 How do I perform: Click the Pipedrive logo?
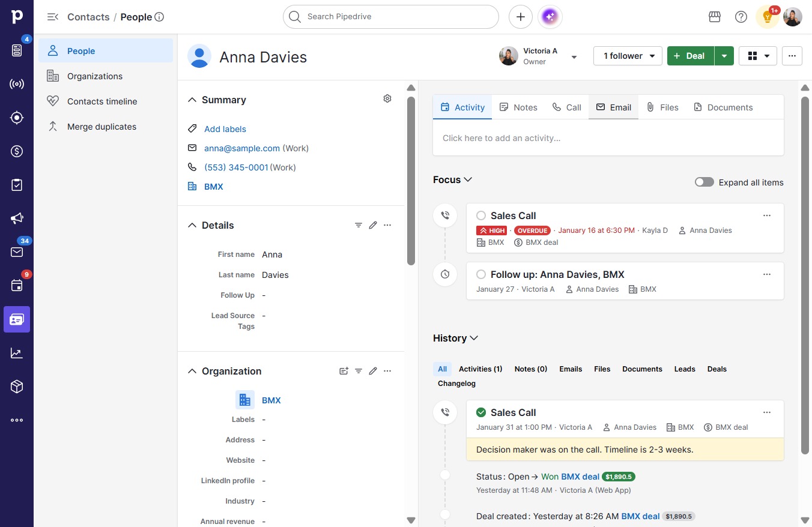[17, 17]
